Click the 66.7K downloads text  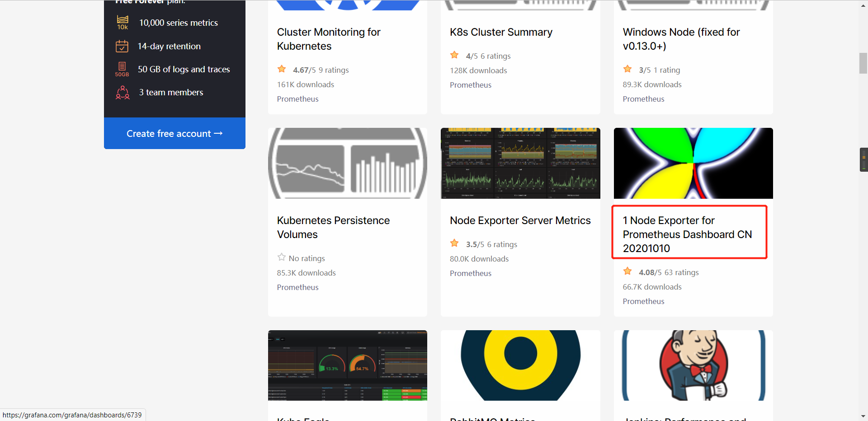tap(652, 287)
